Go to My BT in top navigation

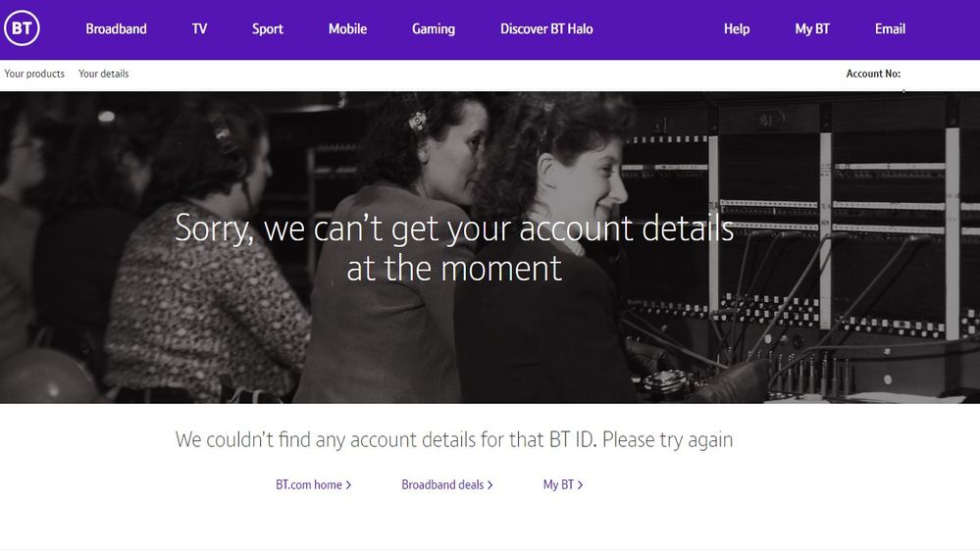click(x=812, y=29)
